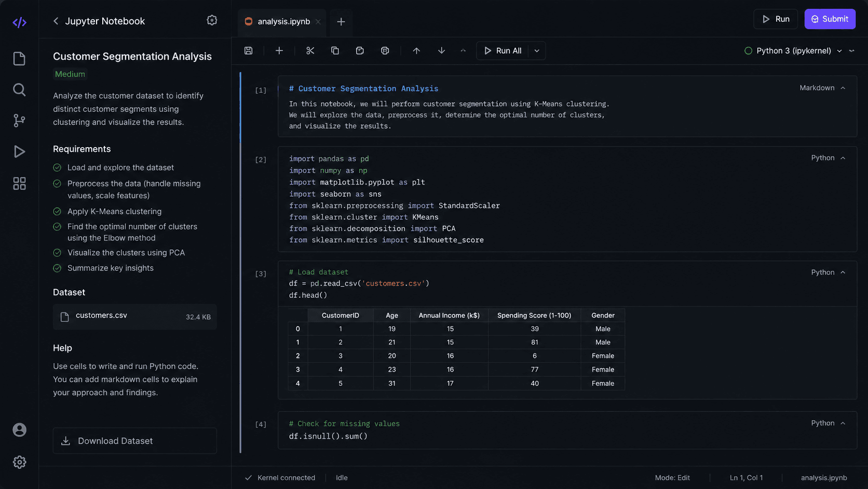Cut the cell with the scissors icon
Screen dimensions: 868x489
click(x=310, y=50)
